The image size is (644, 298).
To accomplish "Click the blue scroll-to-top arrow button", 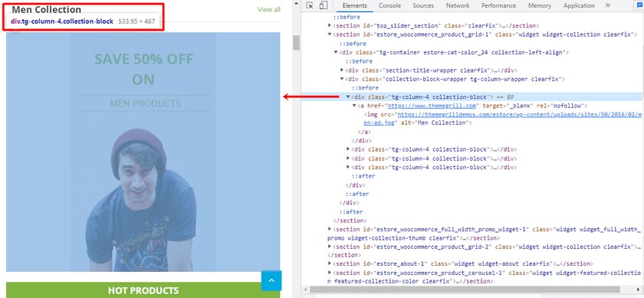I will point(271,280).
